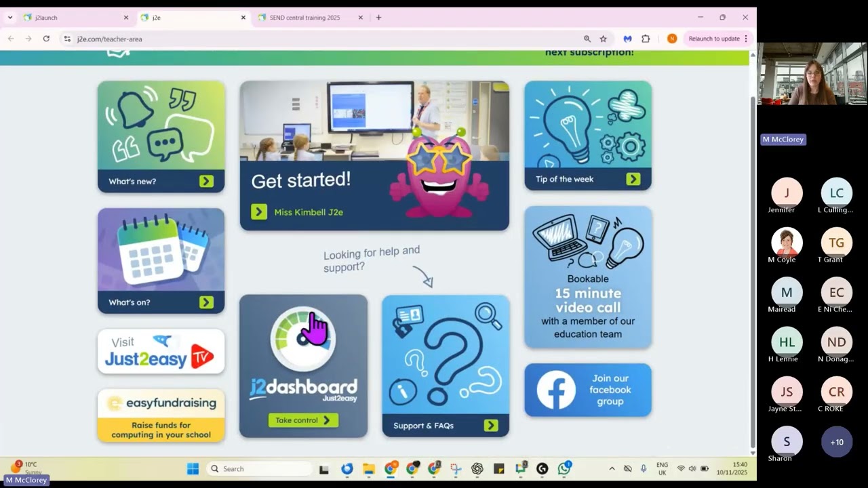The width and height of the screenshot is (868, 488).
Task: Click Relaunch to update button
Action: (x=717, y=39)
